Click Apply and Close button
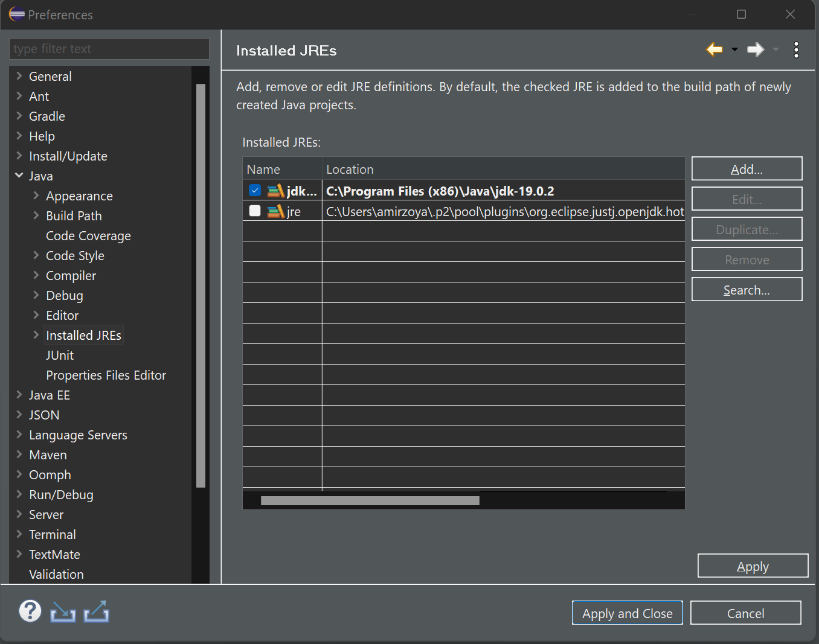This screenshot has height=644, width=819. (x=627, y=613)
